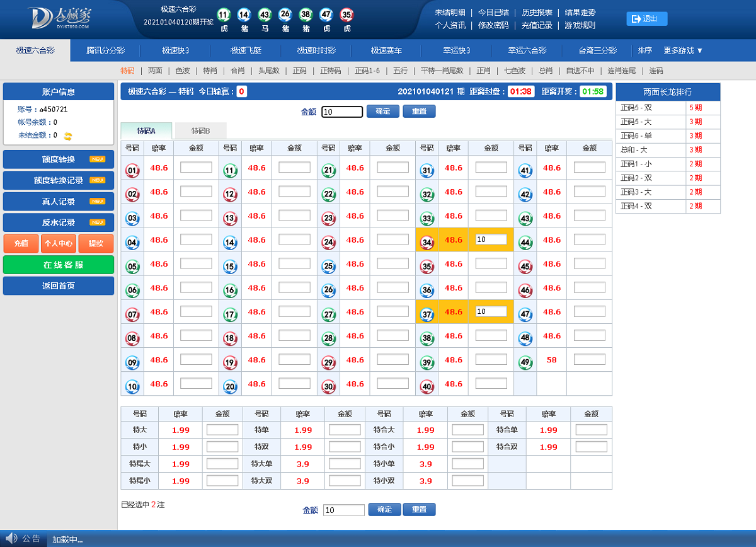Click the 退出 logout button
756x547 pixels.
click(x=646, y=19)
